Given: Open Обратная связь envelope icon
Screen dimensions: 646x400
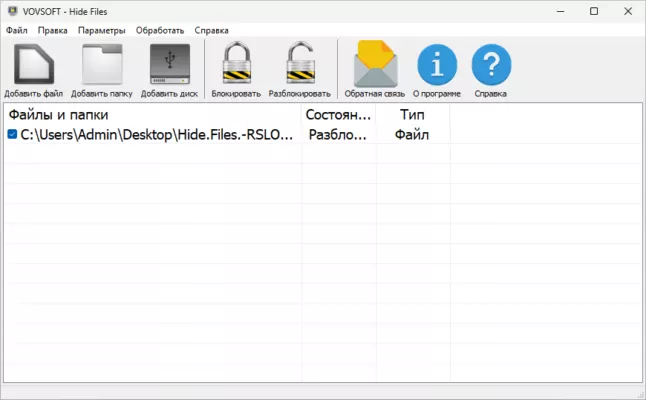Looking at the screenshot, I should click(375, 63).
